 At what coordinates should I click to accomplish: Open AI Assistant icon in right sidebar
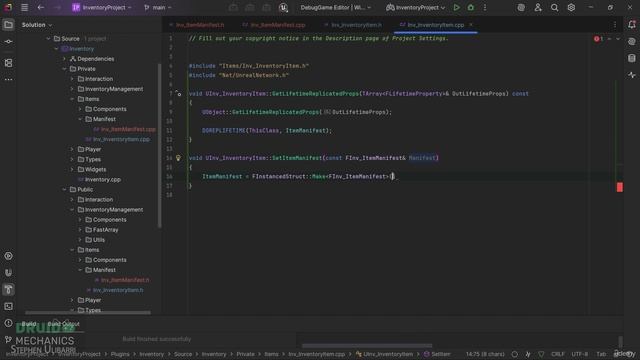click(x=632, y=42)
